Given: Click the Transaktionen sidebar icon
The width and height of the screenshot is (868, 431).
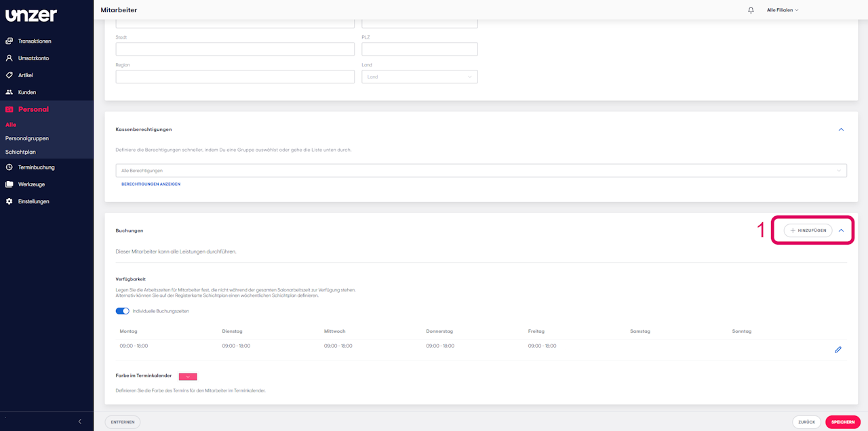Looking at the screenshot, I should point(9,41).
